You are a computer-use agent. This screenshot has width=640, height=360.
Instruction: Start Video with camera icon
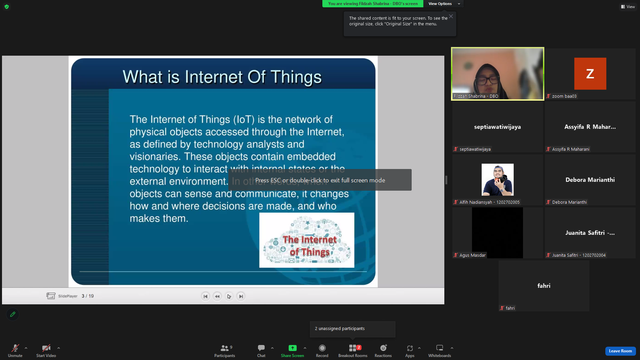click(x=46, y=350)
